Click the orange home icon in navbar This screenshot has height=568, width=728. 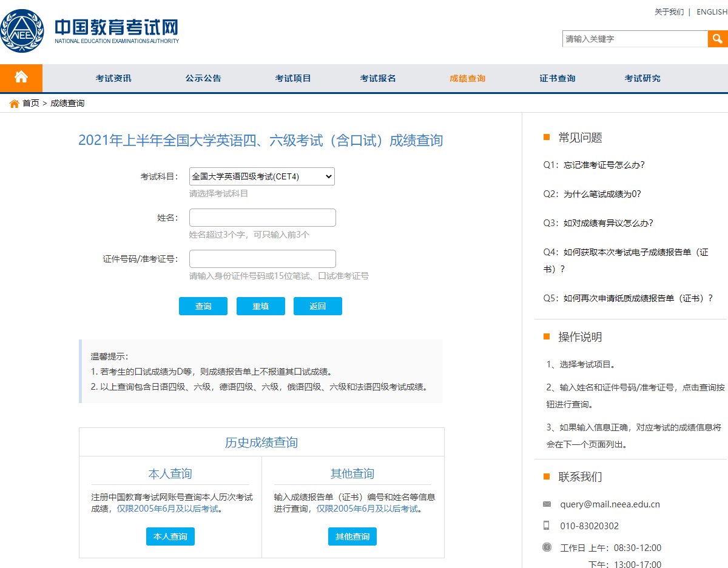[21, 78]
